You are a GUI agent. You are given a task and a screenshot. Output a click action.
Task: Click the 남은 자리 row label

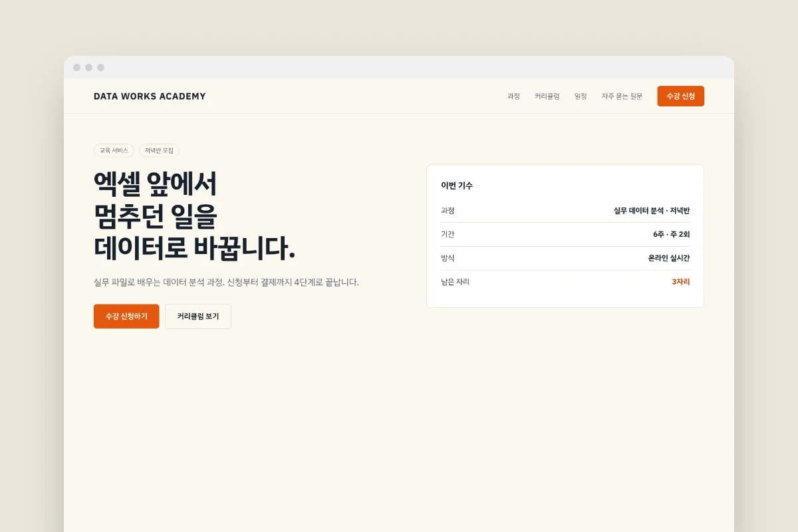(x=455, y=282)
